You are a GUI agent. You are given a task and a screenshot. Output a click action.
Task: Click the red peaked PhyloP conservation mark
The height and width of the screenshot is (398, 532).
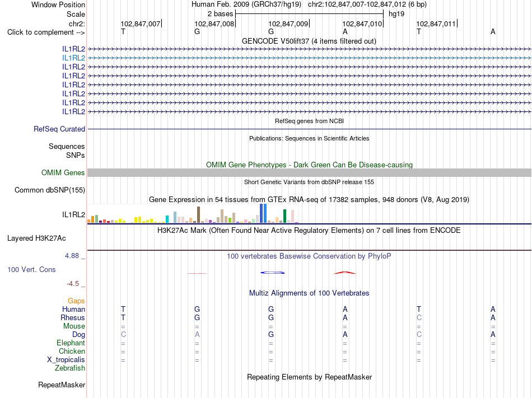(x=345, y=273)
